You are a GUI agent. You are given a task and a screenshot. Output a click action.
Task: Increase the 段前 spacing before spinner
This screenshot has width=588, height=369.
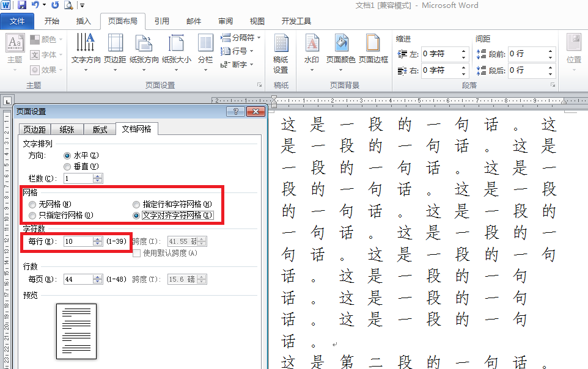550,51
